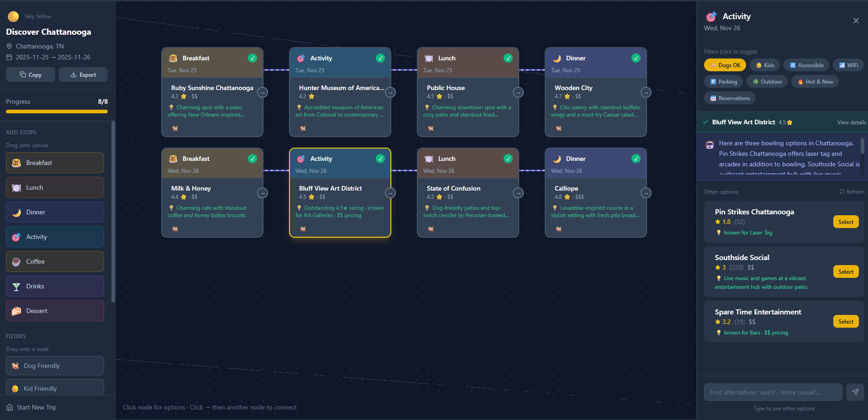Viewport: 868px width, 420px height.
Task: Click the Find alternatives search field
Action: pos(773,392)
